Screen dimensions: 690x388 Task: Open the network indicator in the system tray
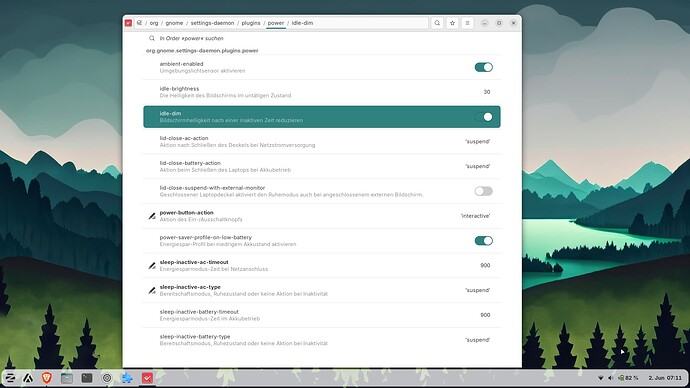pyautogui.click(x=601, y=378)
